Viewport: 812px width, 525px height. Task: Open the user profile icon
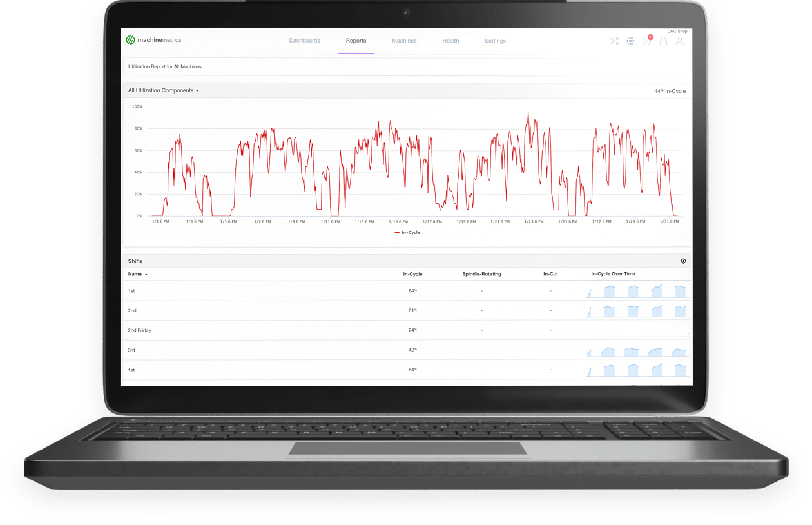click(679, 41)
